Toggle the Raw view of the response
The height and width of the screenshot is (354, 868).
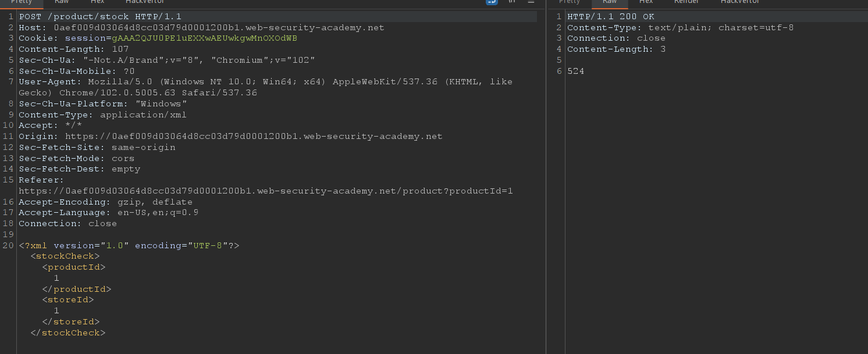click(x=610, y=2)
